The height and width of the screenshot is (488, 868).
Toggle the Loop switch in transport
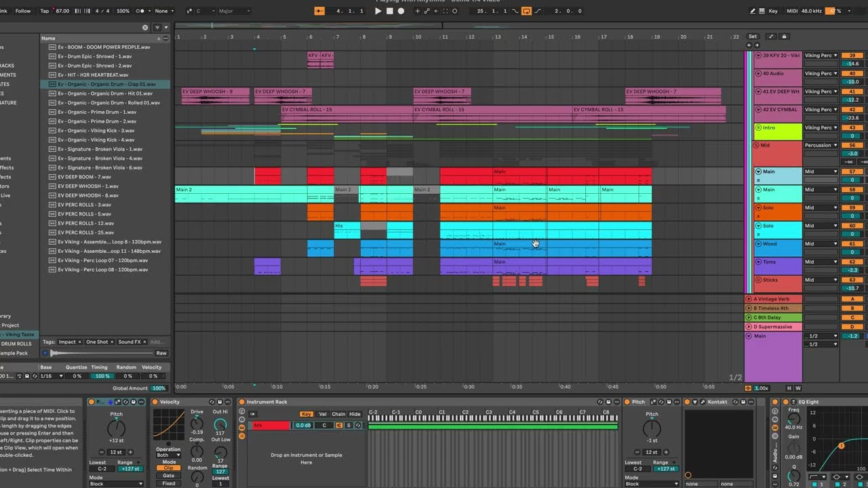coord(526,11)
